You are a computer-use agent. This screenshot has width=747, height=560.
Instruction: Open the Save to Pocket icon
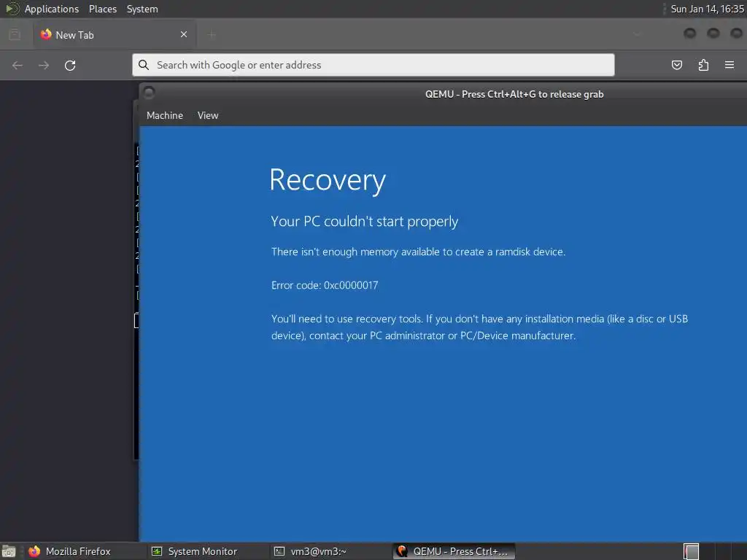pyautogui.click(x=676, y=65)
